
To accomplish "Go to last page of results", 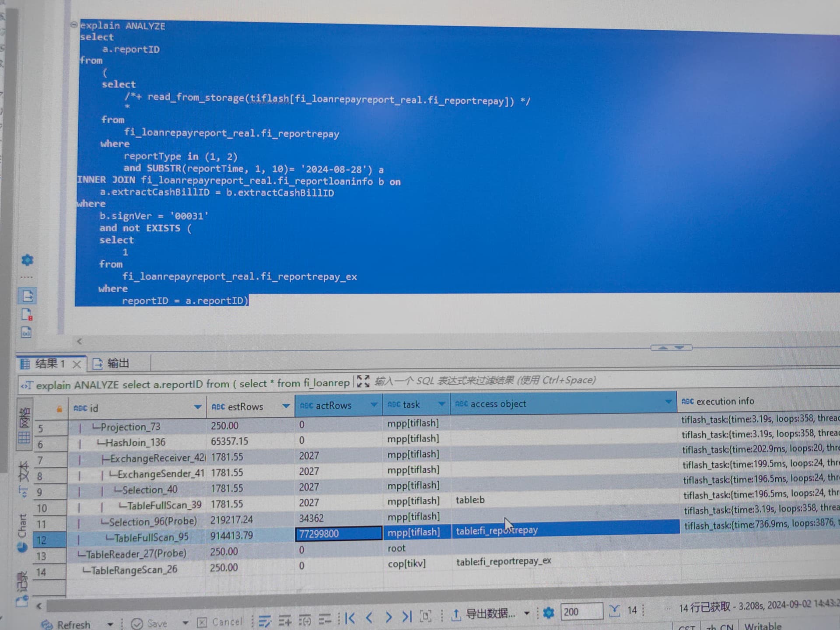I will pos(407,617).
